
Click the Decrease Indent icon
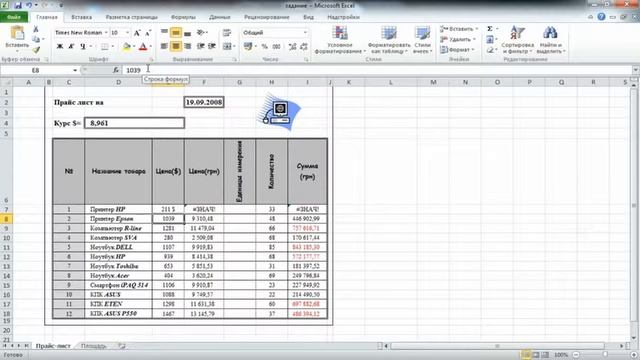point(200,47)
